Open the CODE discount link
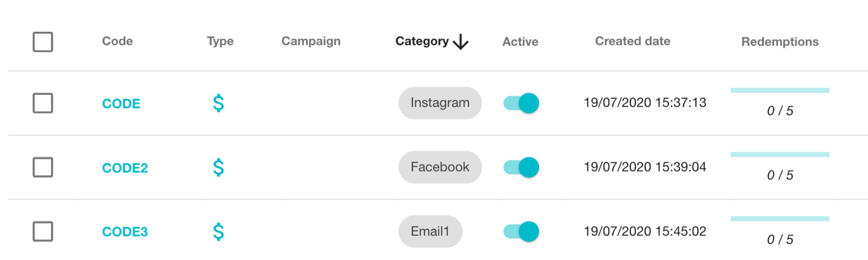This screenshot has width=868, height=260. (121, 104)
